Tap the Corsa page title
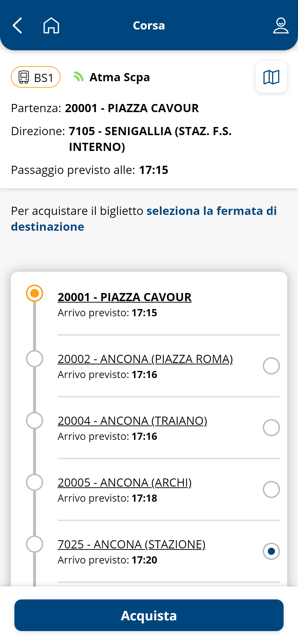Viewport: 298px width, 644px height. pos(149,25)
